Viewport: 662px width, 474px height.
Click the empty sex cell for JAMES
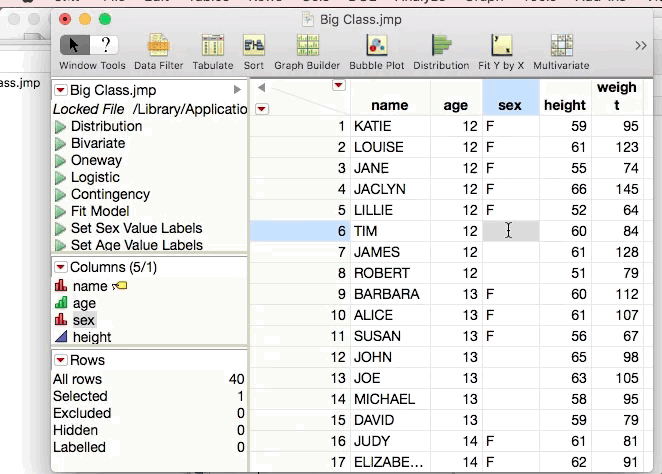coord(511,252)
